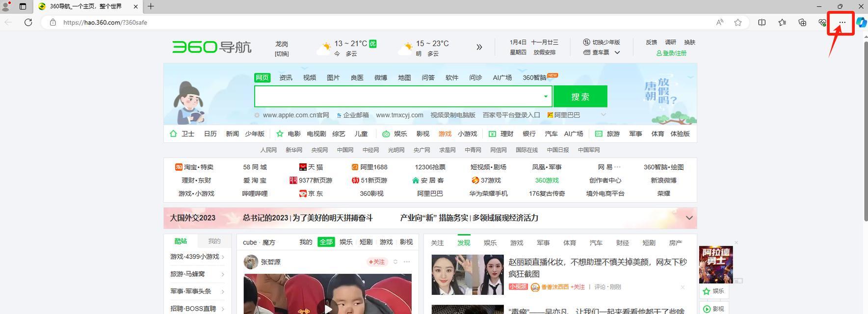
Task: View site information lock icon
Action: pos(53,23)
